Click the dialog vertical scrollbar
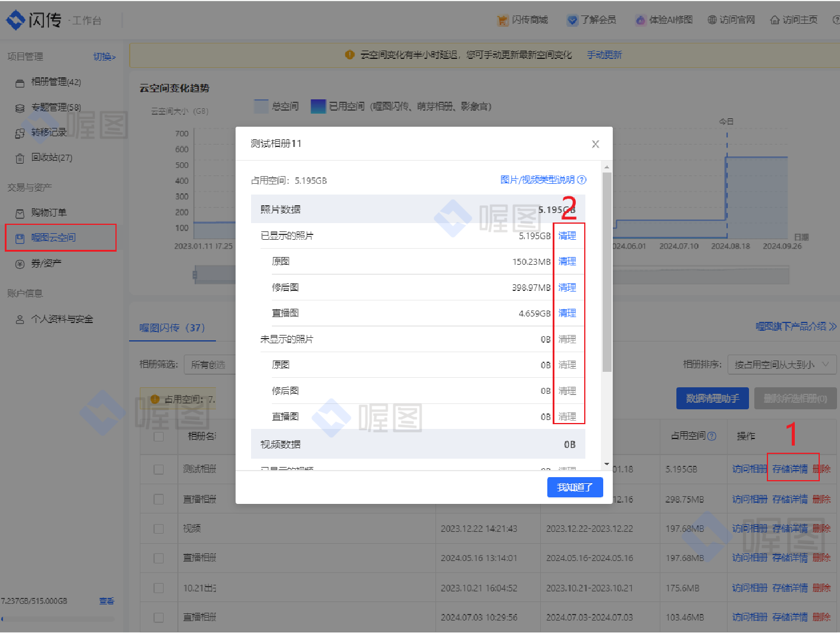 [x=607, y=272]
